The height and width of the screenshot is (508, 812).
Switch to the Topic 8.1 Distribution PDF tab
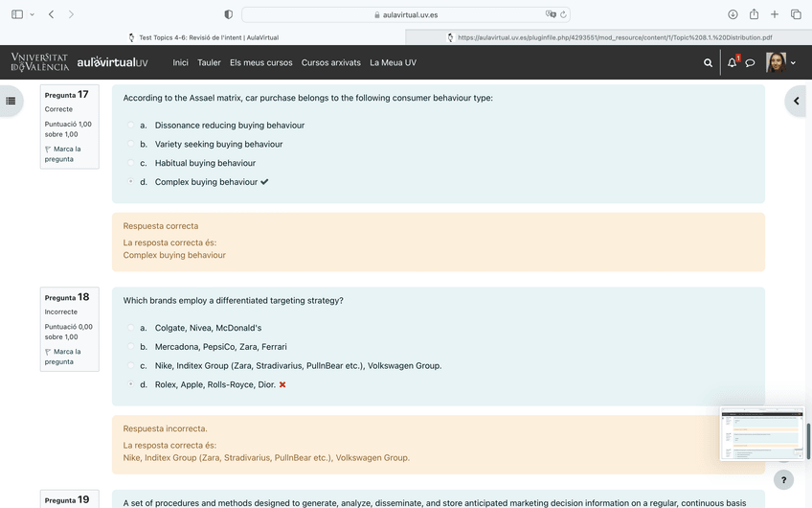[x=609, y=37]
